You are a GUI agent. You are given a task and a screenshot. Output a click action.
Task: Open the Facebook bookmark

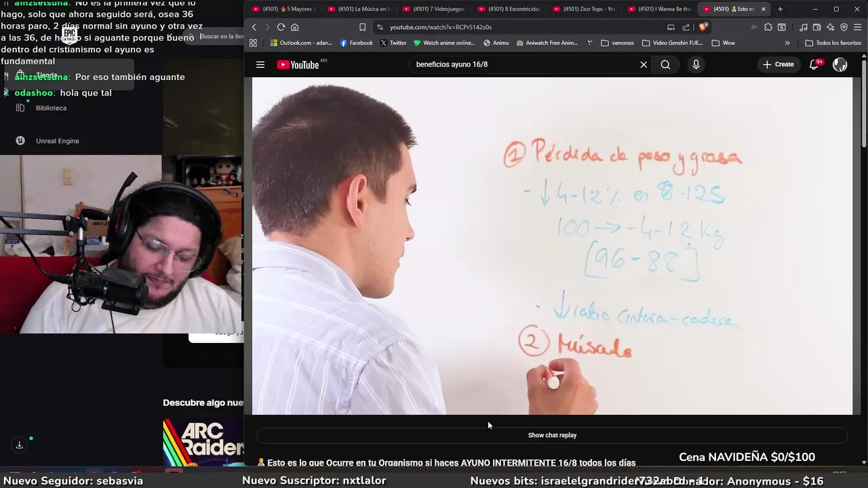coord(357,43)
